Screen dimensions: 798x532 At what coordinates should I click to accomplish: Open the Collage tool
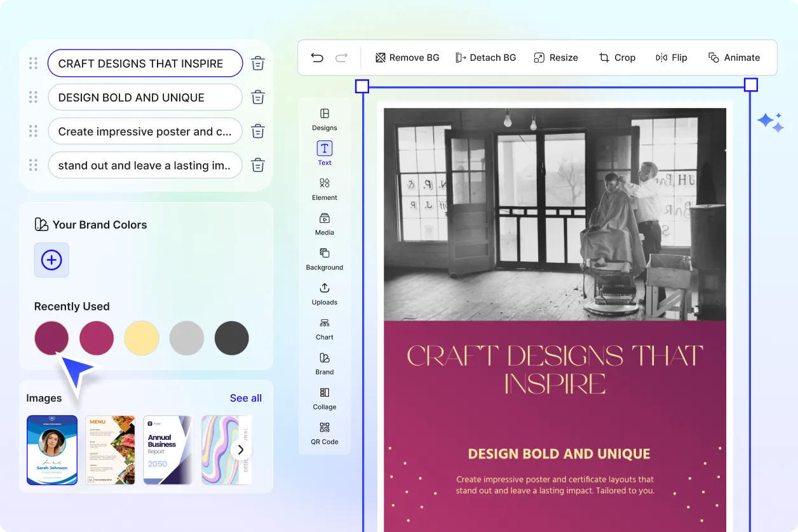325,398
